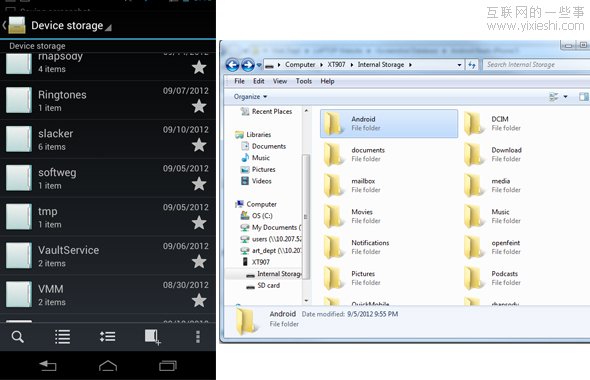Open the Device storage dropdown title

(67, 26)
